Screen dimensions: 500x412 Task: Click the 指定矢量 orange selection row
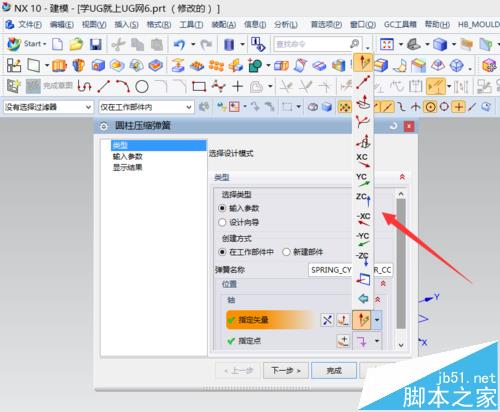coord(270,320)
